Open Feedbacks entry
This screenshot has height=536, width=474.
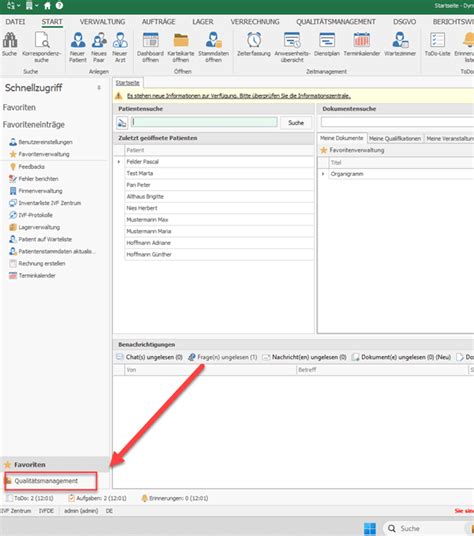[27, 166]
